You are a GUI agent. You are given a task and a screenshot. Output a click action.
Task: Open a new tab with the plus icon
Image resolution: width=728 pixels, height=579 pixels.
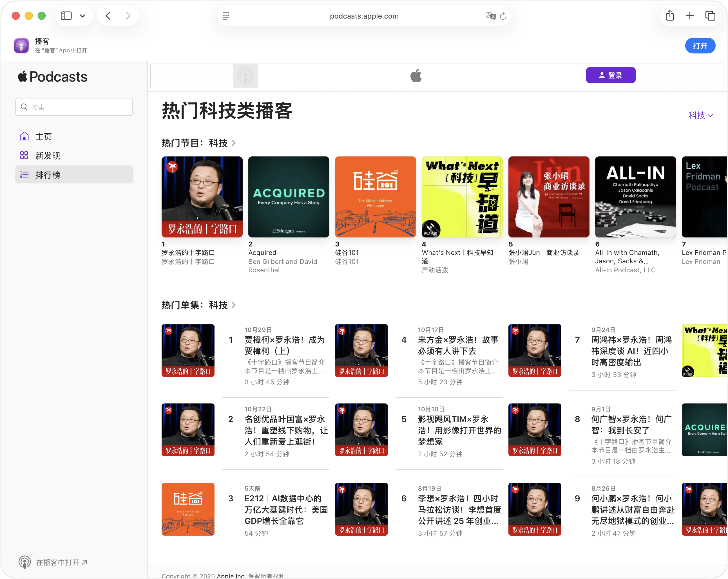point(690,16)
